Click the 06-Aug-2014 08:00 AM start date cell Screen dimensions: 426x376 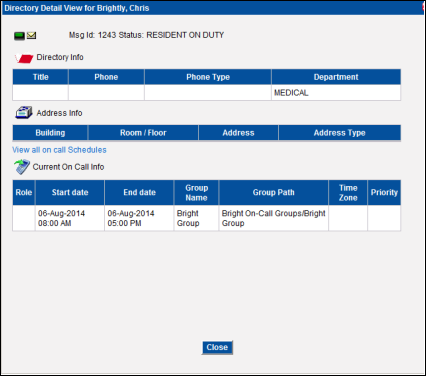(x=70, y=218)
